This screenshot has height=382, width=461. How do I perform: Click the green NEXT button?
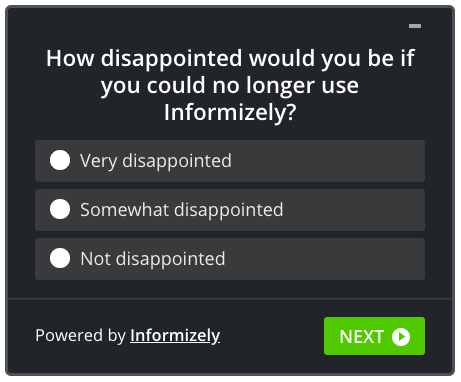pos(374,336)
